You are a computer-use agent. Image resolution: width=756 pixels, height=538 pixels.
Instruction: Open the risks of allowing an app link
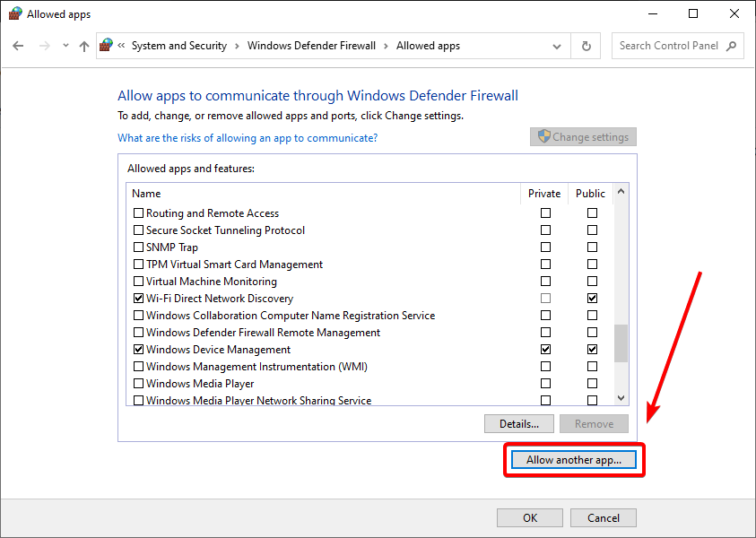point(248,138)
